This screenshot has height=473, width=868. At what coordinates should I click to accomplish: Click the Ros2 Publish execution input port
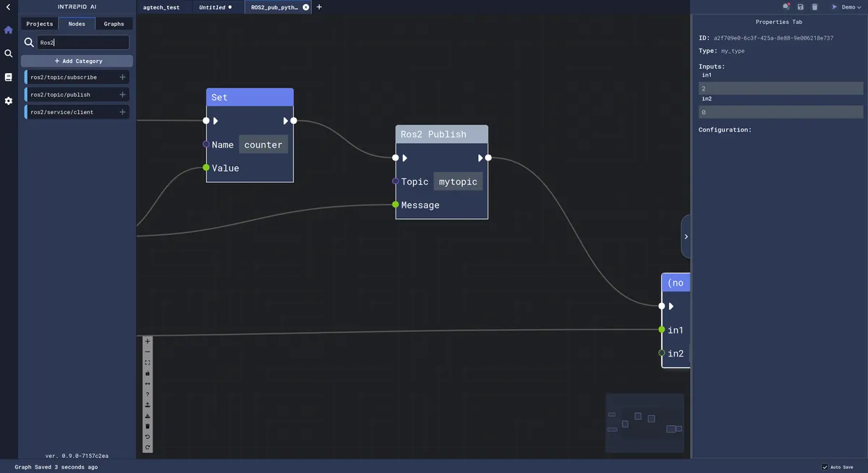click(x=396, y=158)
